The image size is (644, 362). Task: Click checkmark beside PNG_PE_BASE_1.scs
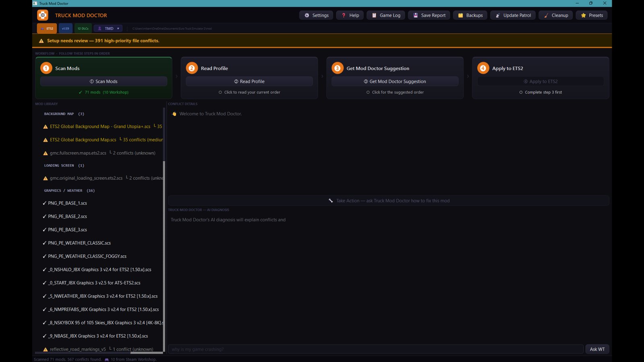(x=44, y=203)
